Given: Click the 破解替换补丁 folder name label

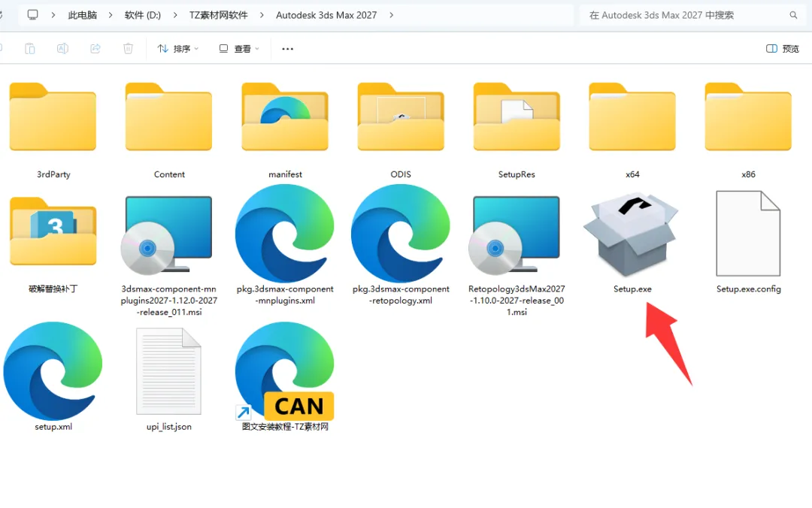Looking at the screenshot, I should 53,289.
